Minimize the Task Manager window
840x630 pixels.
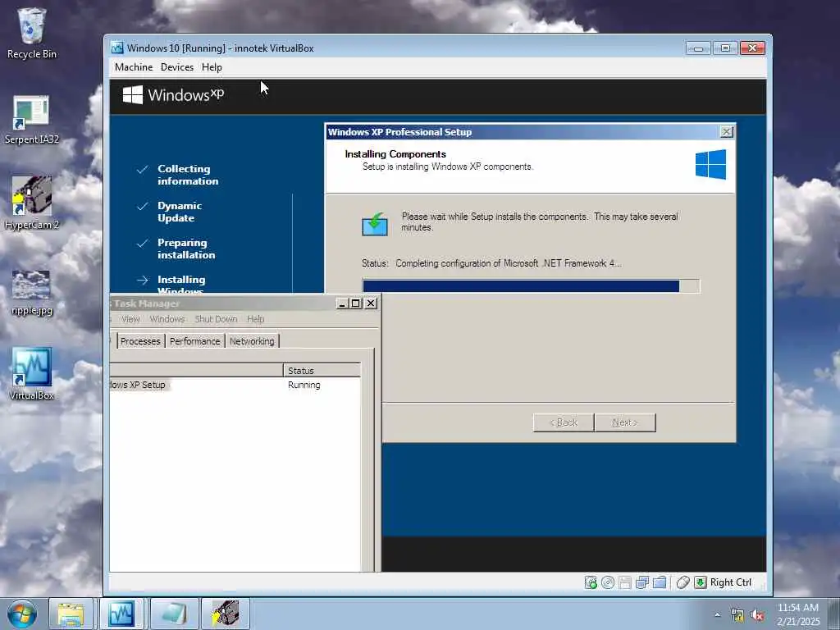tap(342, 304)
